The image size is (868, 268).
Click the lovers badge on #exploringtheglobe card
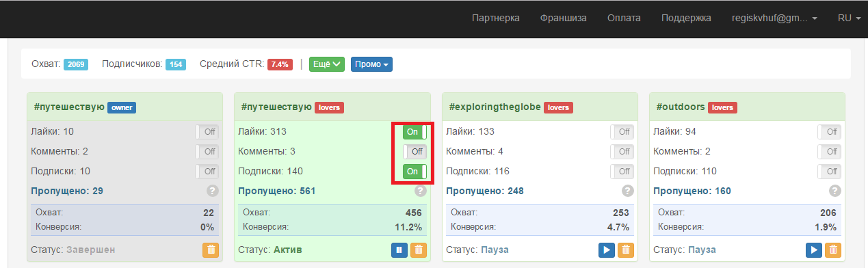[558, 107]
